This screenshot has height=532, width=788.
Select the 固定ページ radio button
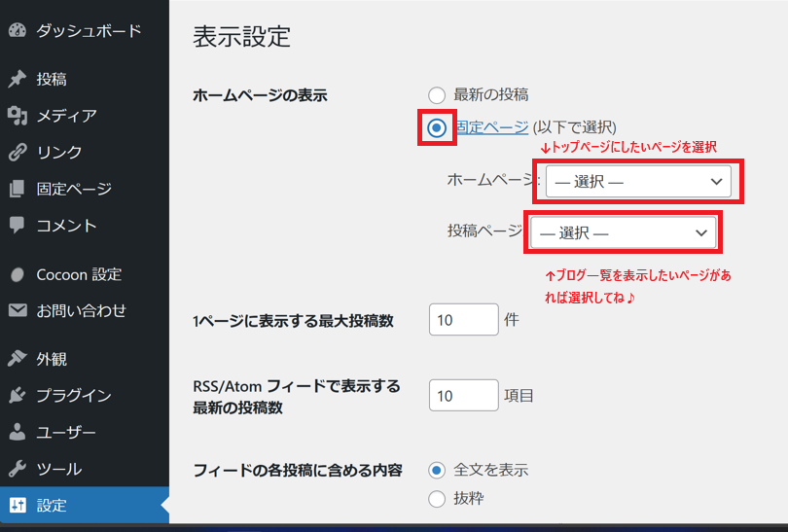coord(437,127)
